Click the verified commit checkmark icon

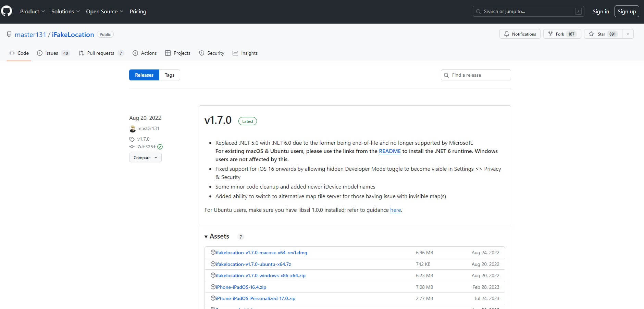[x=160, y=147]
